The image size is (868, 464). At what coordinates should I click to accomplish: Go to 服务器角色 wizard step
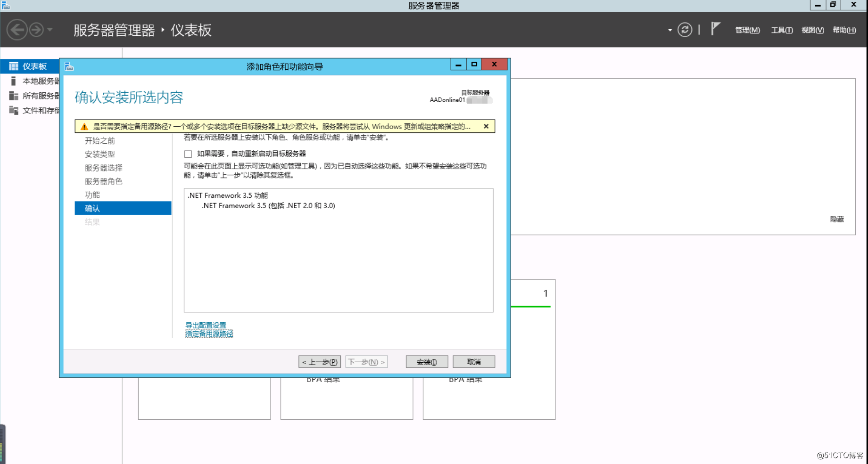pos(103,181)
